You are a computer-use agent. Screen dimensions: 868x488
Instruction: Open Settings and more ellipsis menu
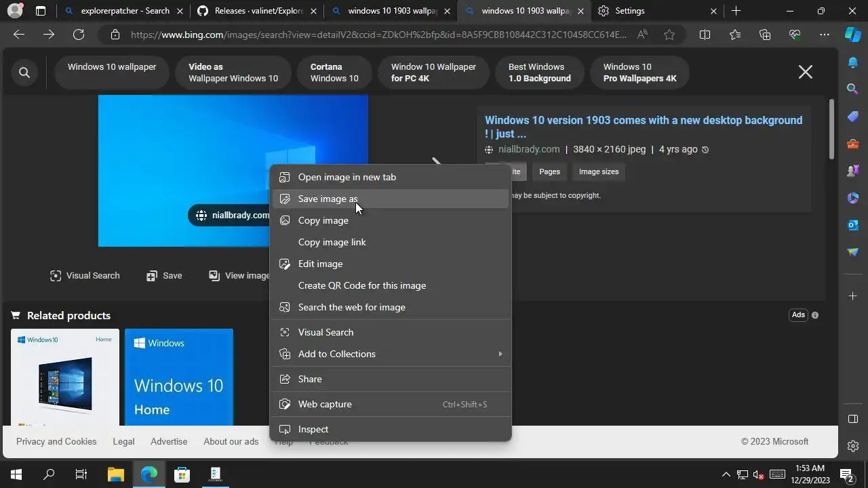tap(825, 35)
